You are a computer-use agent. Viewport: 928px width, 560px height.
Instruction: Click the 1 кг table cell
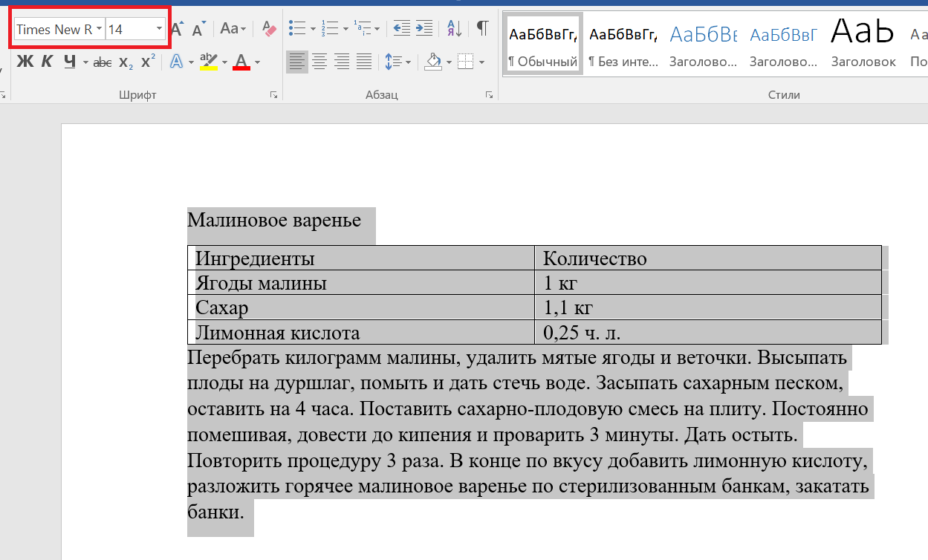coord(708,283)
